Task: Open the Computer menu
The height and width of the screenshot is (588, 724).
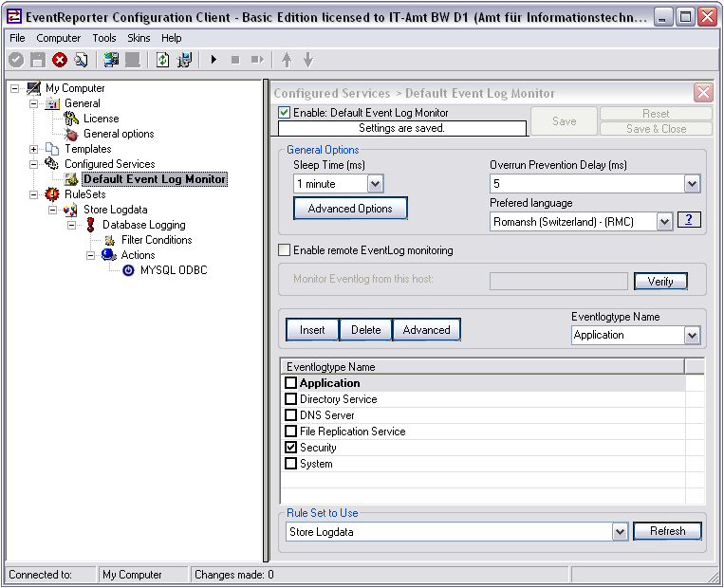Action: click(58, 38)
